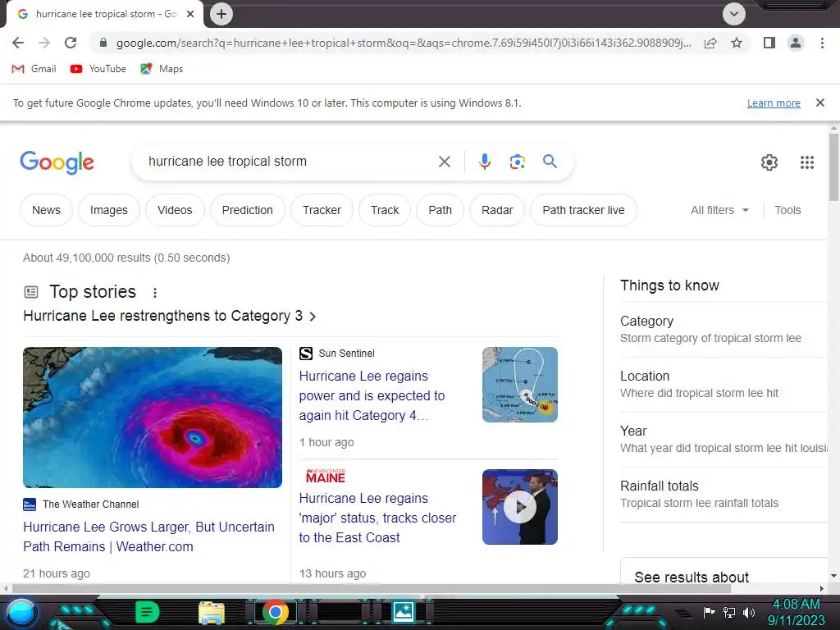Open the Rainfall totals thing to know
The width and height of the screenshot is (840, 630).
[724, 495]
